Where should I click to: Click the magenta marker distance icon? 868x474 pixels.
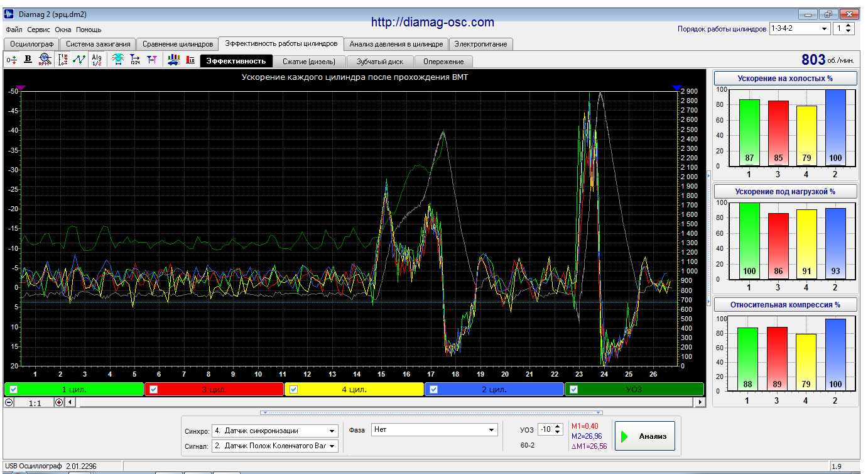[x=152, y=60]
